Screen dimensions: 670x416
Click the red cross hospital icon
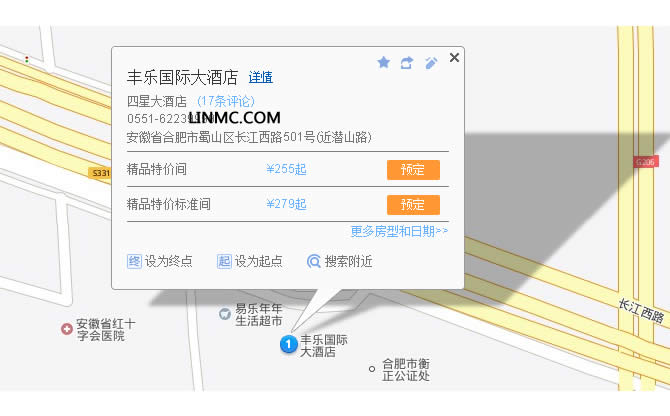(x=67, y=329)
